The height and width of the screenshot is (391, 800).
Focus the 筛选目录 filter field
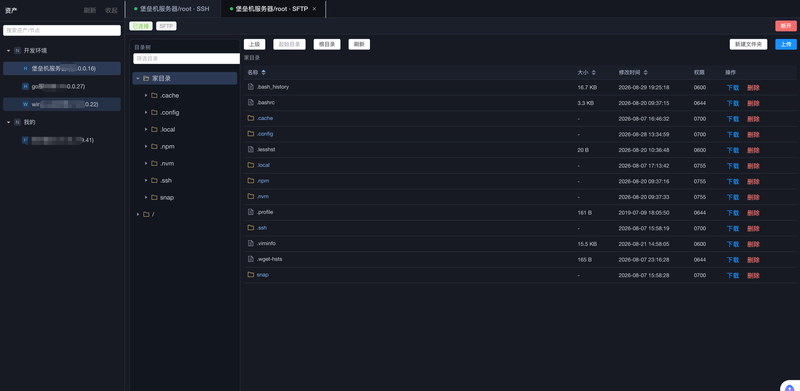pyautogui.click(x=186, y=59)
